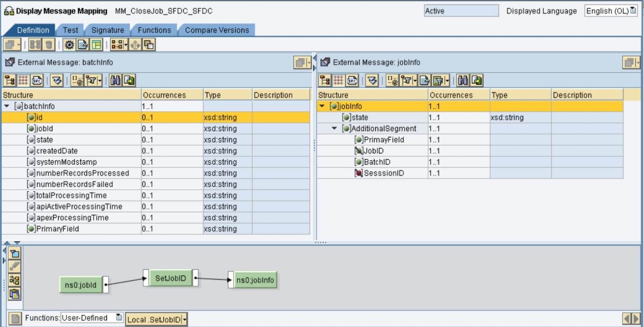Click the clipboard paste icon in mapping editor

pos(15,294)
